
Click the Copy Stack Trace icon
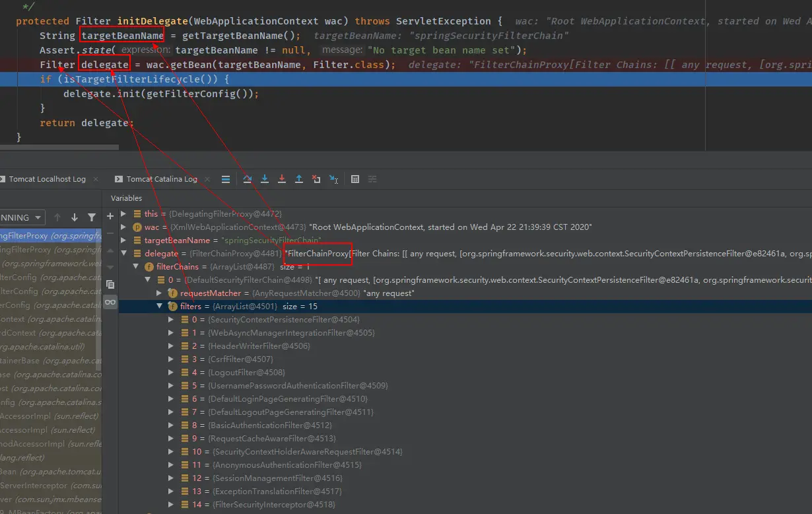tap(110, 284)
